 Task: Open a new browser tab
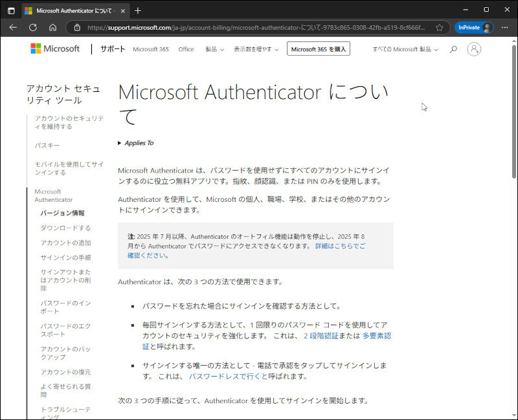coord(138,11)
